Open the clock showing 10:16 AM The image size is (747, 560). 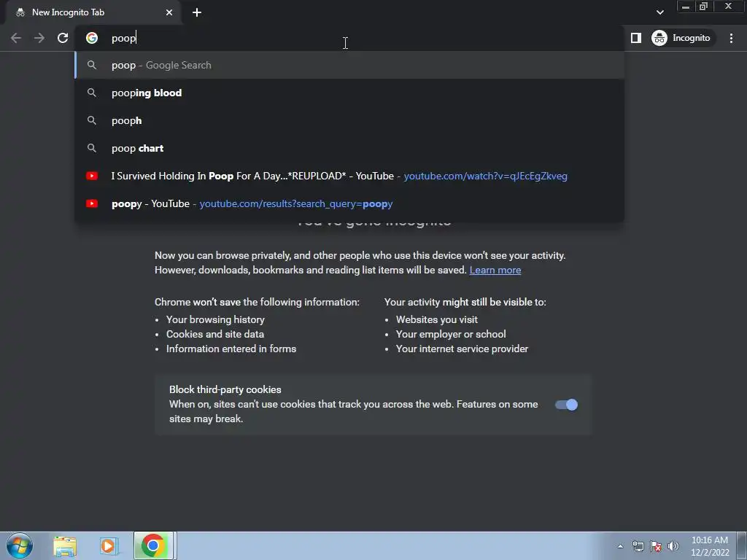click(710, 546)
